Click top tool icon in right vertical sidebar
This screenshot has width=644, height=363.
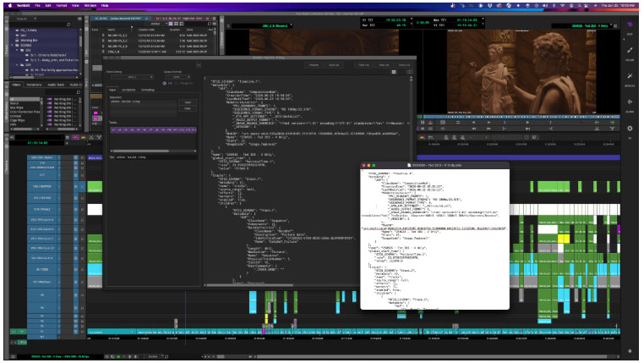[x=630, y=25]
